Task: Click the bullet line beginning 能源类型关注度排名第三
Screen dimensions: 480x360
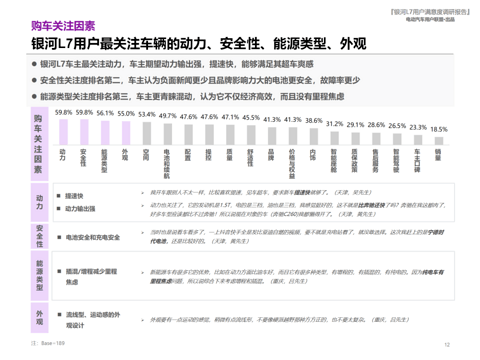Action: [192, 97]
